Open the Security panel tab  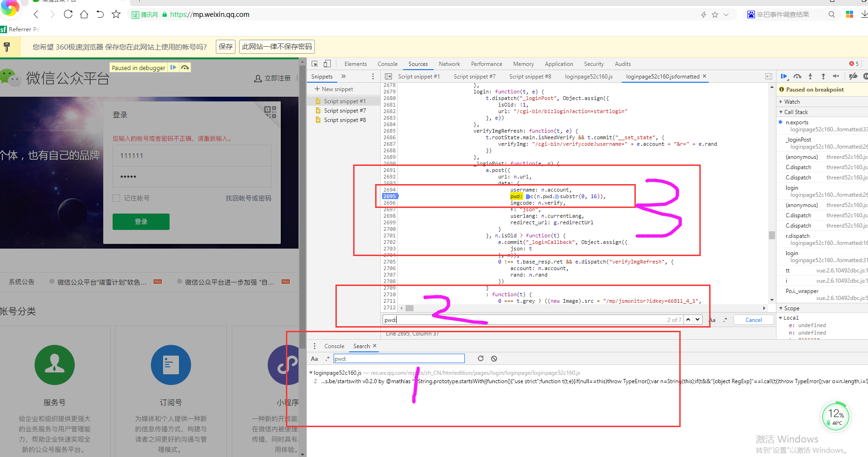(594, 64)
